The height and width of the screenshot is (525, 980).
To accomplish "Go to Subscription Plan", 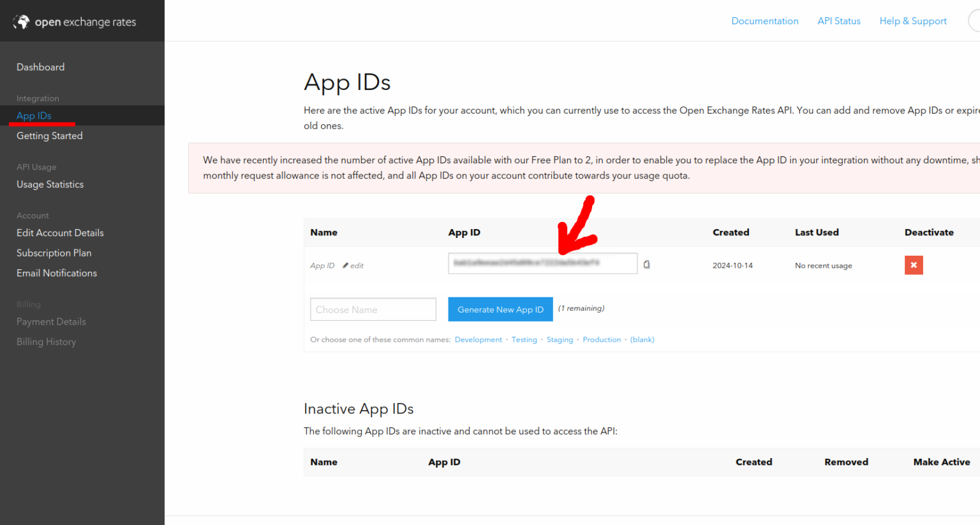I will (54, 253).
